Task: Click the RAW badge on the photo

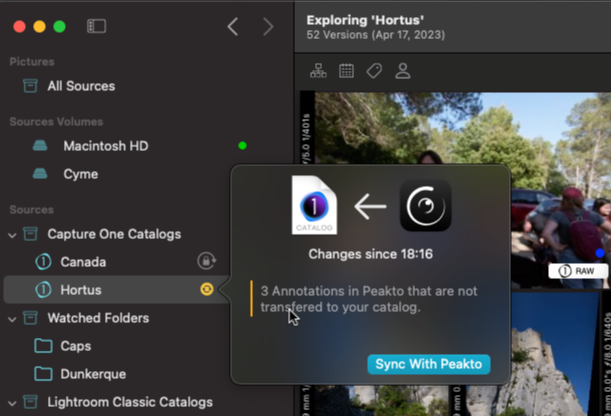Action: pyautogui.click(x=578, y=271)
